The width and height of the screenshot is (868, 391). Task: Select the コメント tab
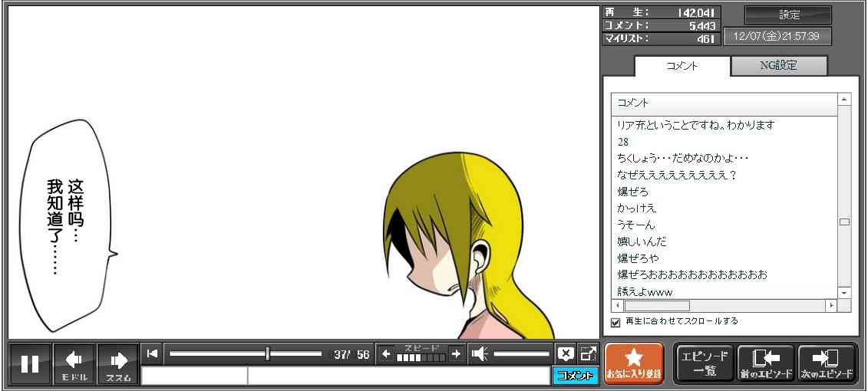tap(682, 66)
